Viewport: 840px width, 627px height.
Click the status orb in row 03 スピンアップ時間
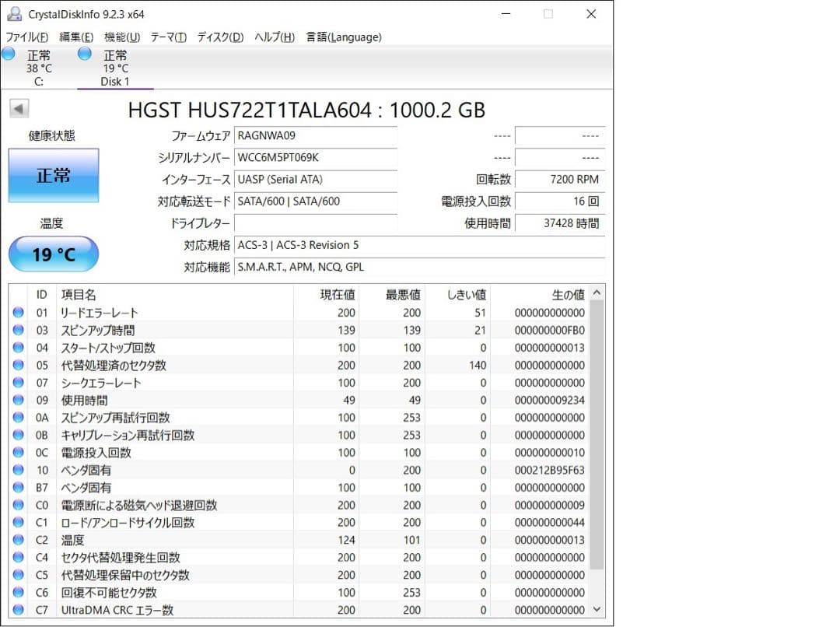[18, 330]
